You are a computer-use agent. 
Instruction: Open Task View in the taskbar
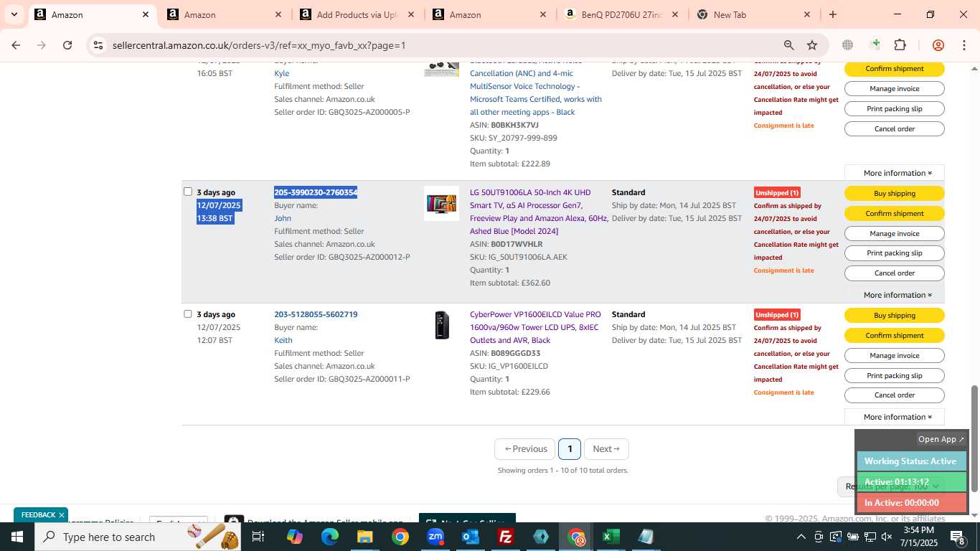[x=258, y=537]
